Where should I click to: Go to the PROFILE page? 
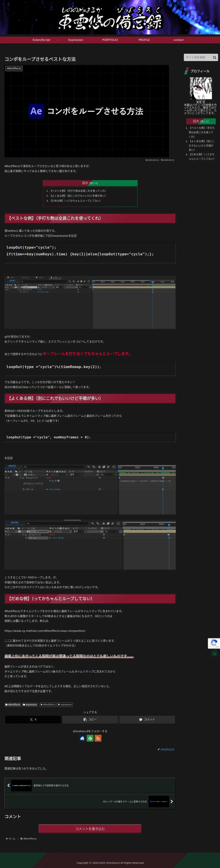144,40
